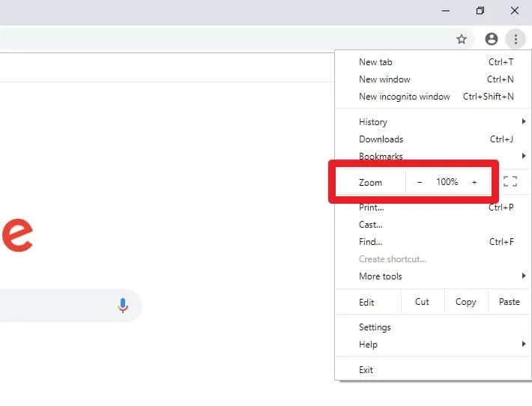Screen dimensions: 532x406
Task: Open the profile avatar button
Action: point(491,39)
